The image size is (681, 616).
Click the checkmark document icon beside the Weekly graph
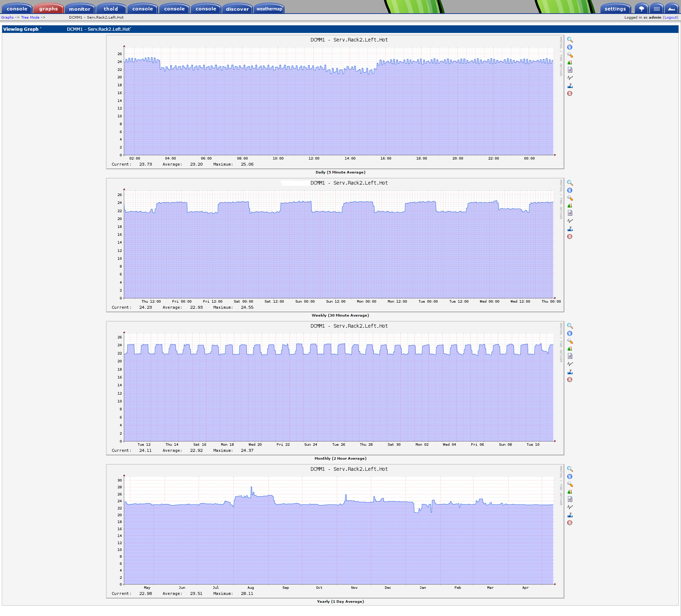pos(570,213)
